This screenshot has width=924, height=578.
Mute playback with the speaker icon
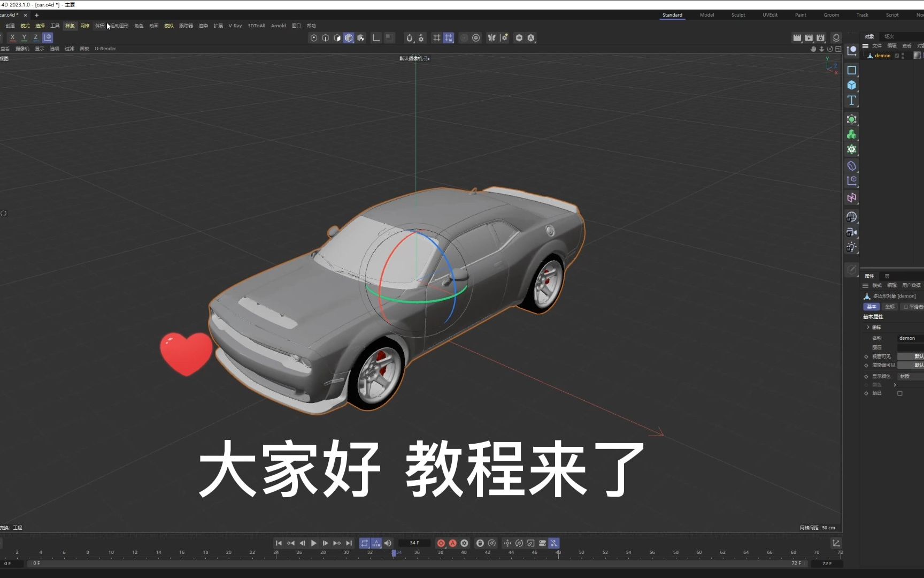point(388,543)
